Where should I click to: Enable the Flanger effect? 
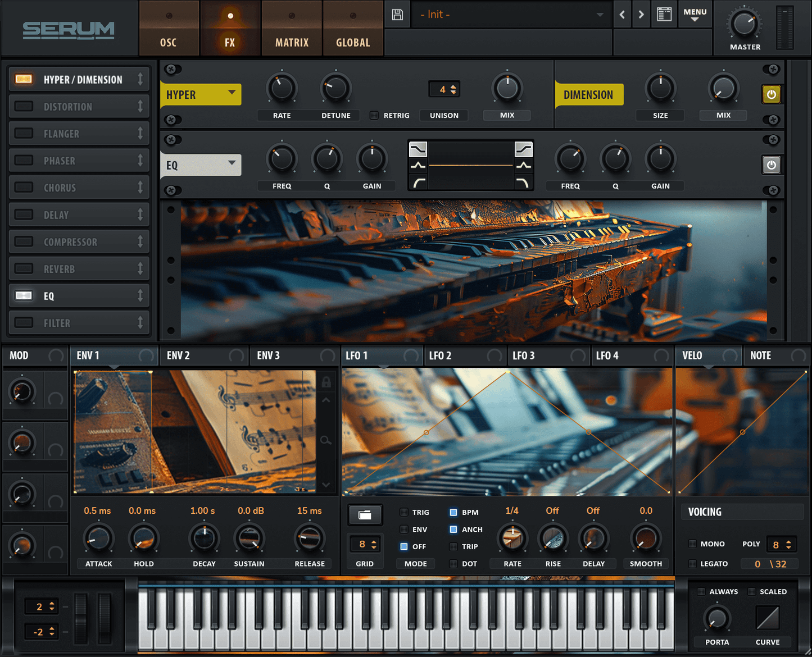point(24,133)
